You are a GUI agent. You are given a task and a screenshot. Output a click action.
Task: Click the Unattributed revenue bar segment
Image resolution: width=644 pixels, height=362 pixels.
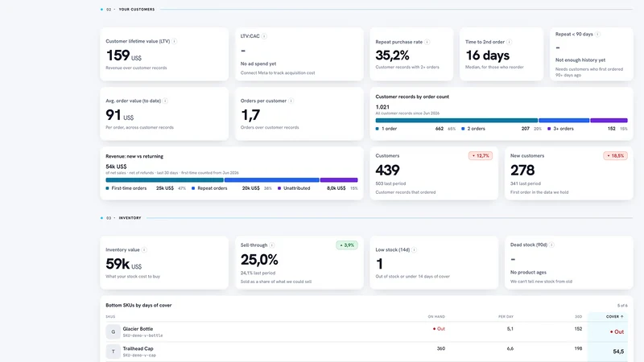[x=339, y=179]
